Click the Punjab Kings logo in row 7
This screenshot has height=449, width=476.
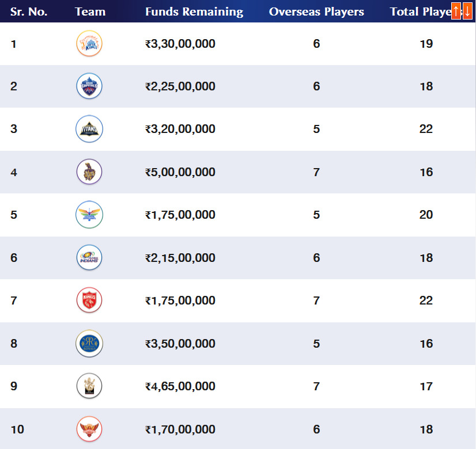(89, 300)
